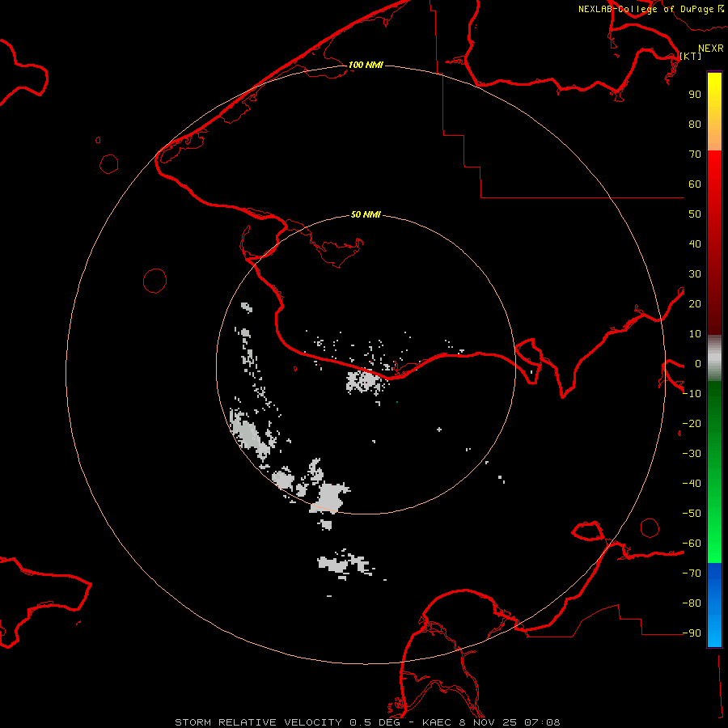
Task: Select the positive 90 value on velocity scale
Action: coord(695,95)
